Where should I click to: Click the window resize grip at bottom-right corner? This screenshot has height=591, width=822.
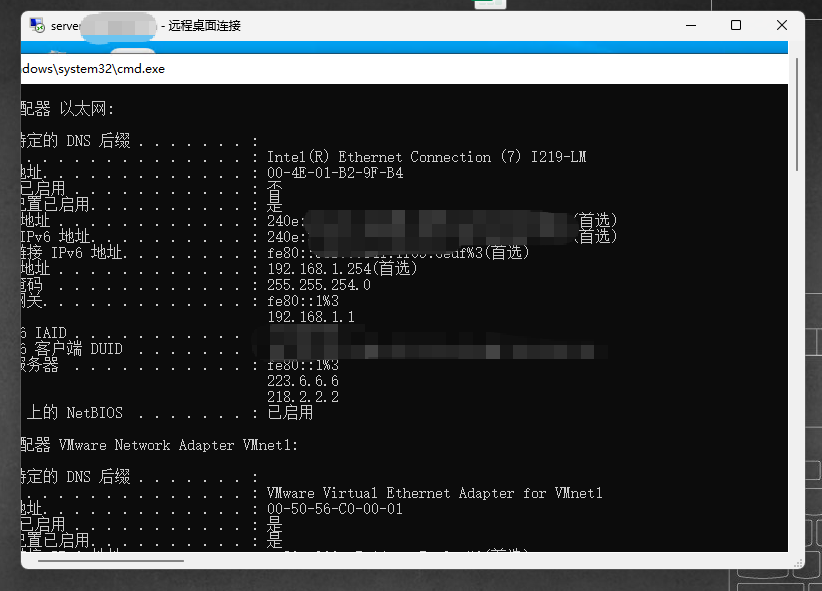coord(798,563)
